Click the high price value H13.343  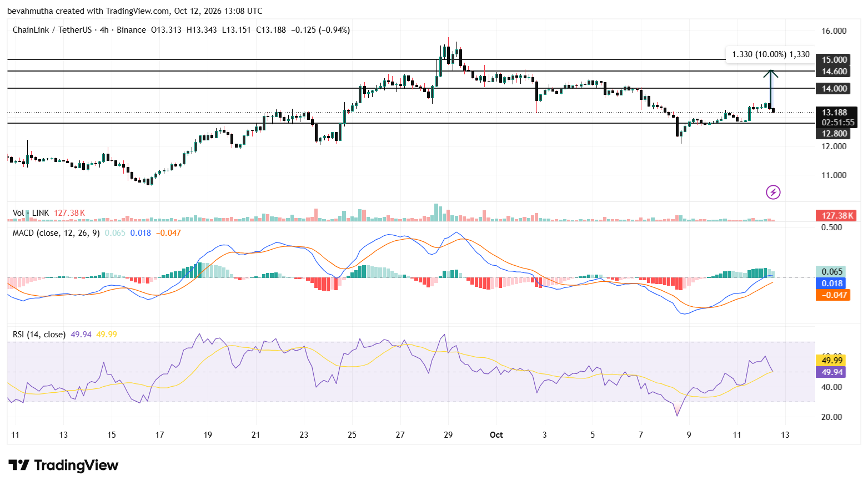pyautogui.click(x=202, y=30)
